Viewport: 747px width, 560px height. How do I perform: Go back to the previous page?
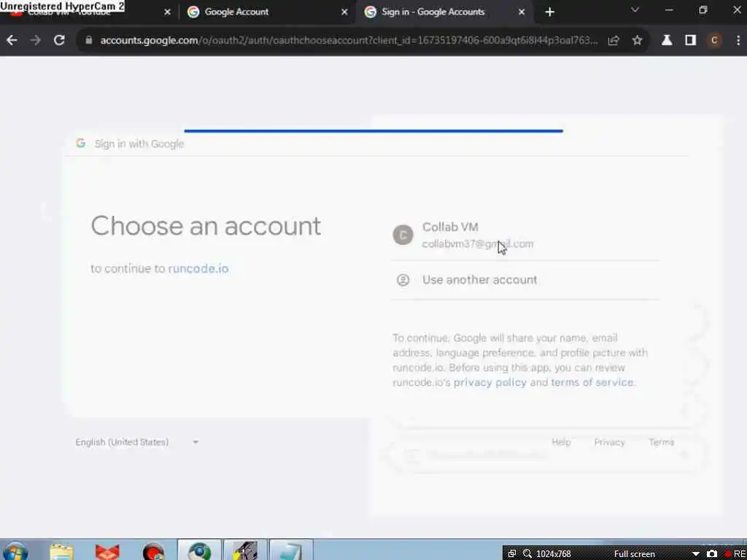coord(12,41)
